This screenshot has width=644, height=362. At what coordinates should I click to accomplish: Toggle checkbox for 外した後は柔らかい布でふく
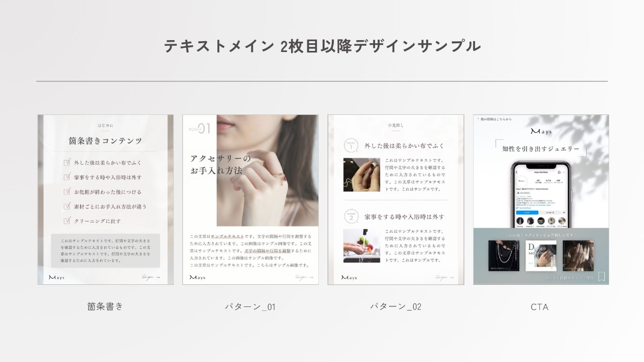point(67,162)
